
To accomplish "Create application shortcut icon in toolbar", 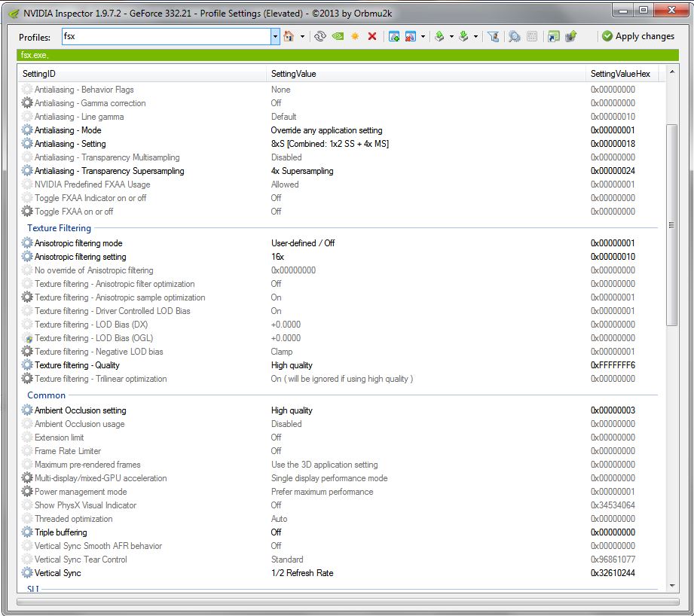I will tap(553, 36).
